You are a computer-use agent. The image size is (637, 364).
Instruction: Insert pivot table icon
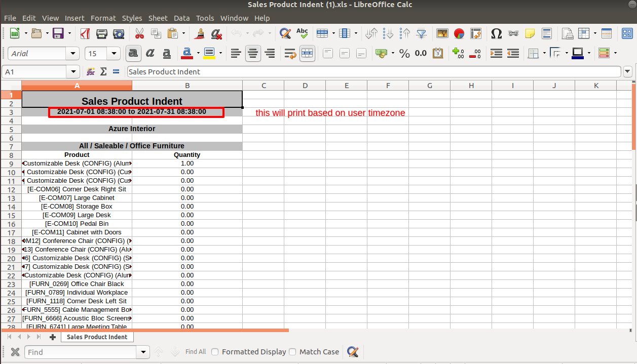click(x=476, y=34)
